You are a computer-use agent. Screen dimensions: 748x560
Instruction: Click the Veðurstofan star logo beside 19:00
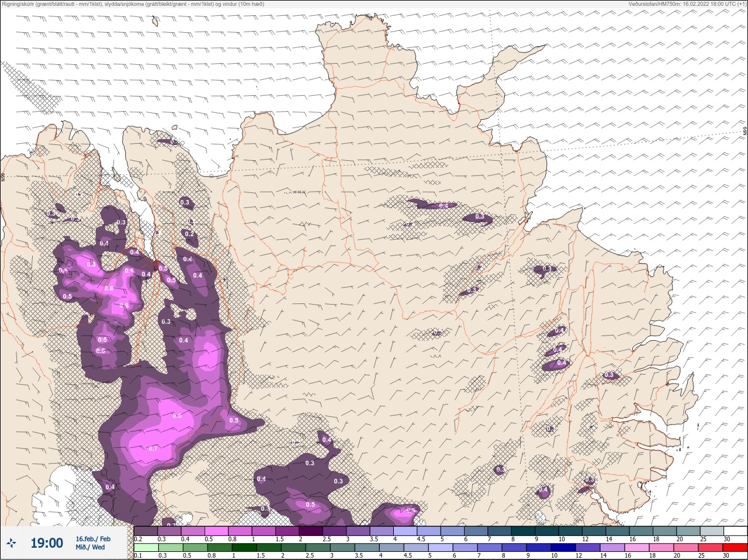pyautogui.click(x=11, y=544)
